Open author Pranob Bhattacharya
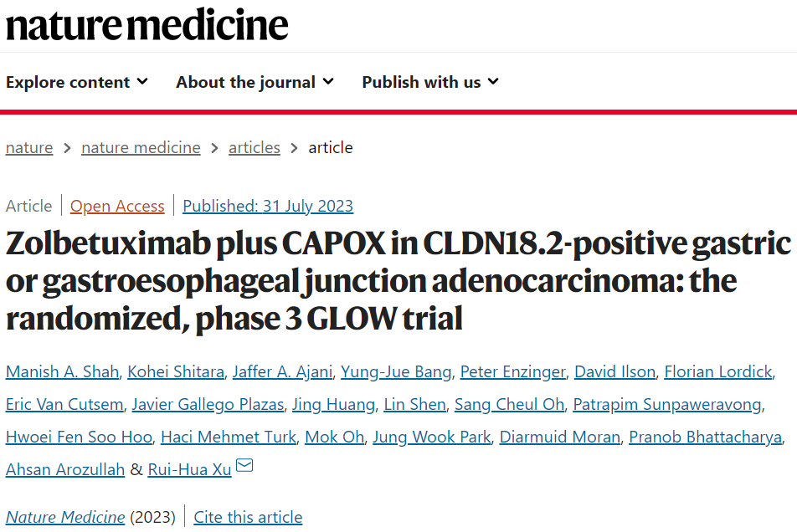797x532 pixels. pyautogui.click(x=705, y=437)
